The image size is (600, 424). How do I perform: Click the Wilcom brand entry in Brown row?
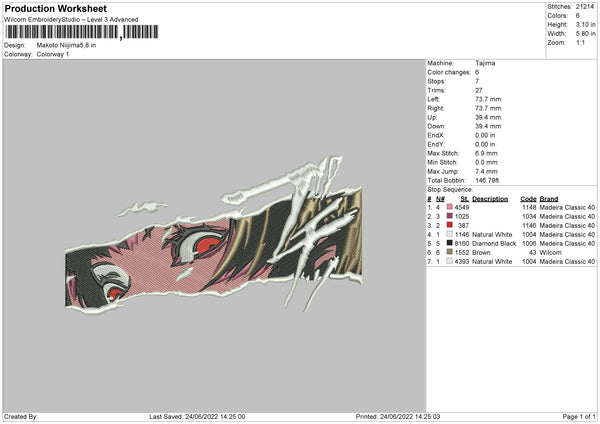click(550, 253)
